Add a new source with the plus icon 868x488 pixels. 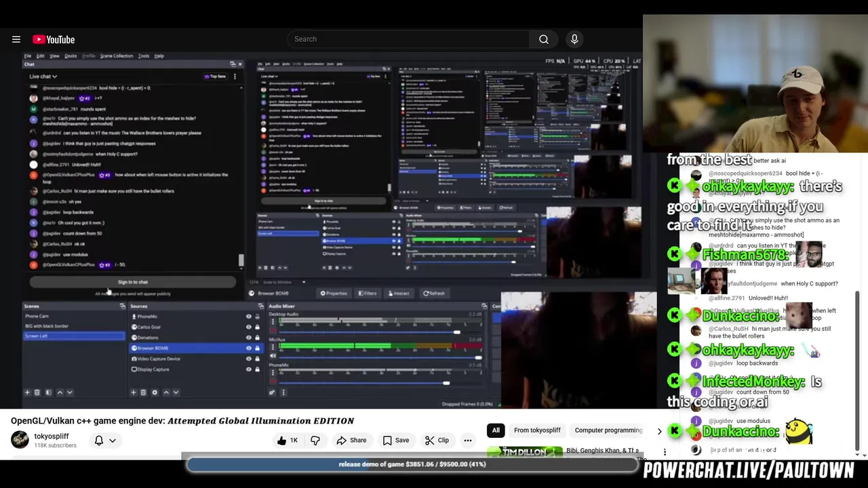pos(134,392)
